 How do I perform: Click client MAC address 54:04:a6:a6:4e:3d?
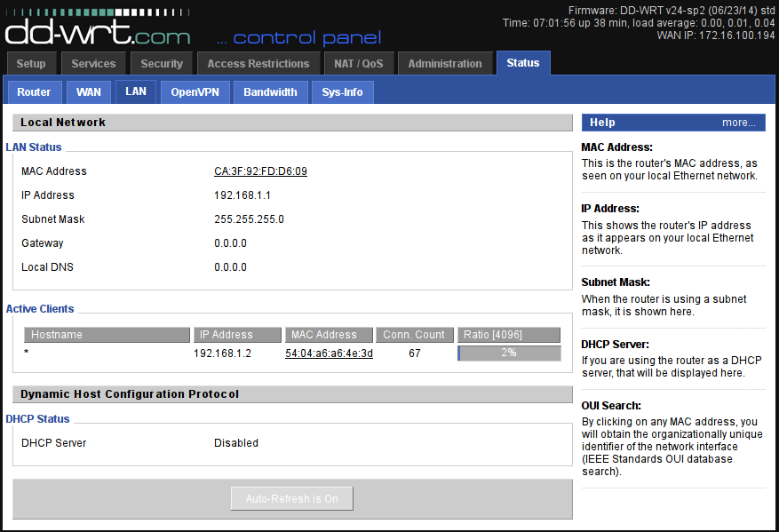(329, 353)
